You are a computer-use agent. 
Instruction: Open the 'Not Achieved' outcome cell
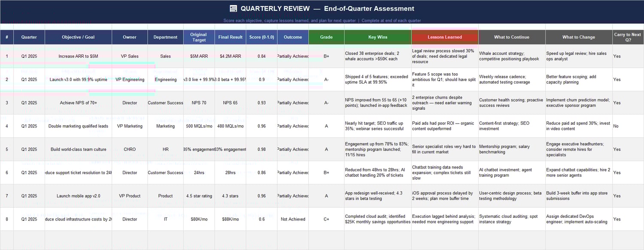pyautogui.click(x=292, y=219)
